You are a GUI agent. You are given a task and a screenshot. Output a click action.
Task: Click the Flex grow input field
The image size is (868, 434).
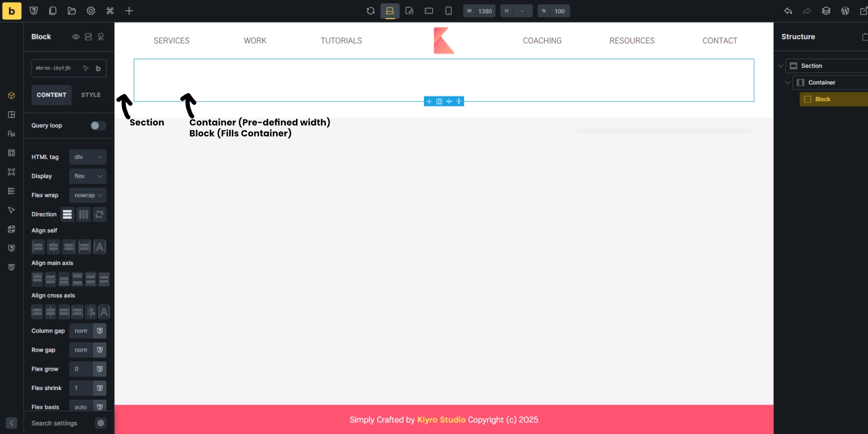pyautogui.click(x=81, y=369)
